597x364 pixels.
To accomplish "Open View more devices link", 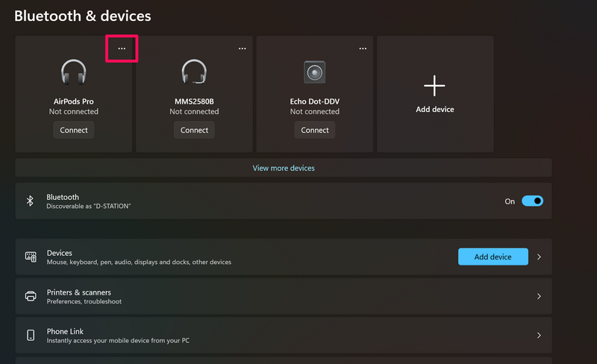I will tap(284, 168).
